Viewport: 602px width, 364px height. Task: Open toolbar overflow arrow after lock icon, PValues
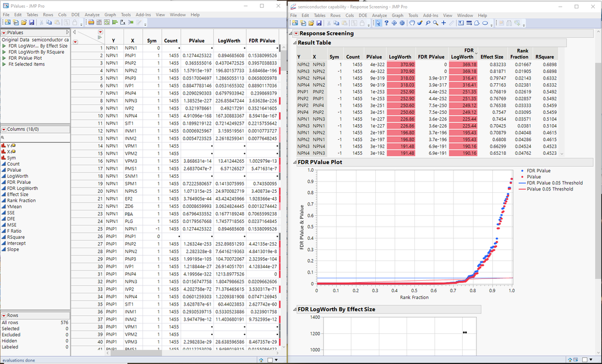tap(81, 24)
